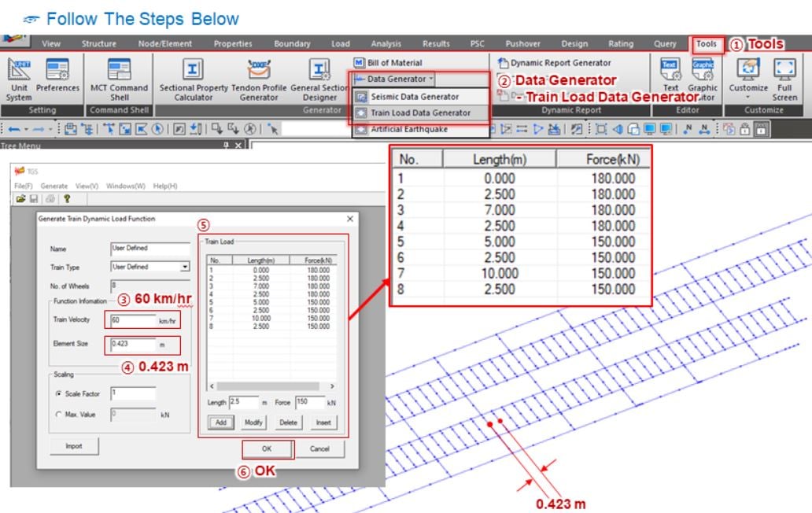Click the print icon in TGS toolbar
Image resolution: width=812 pixels, height=513 pixels.
click(x=50, y=199)
